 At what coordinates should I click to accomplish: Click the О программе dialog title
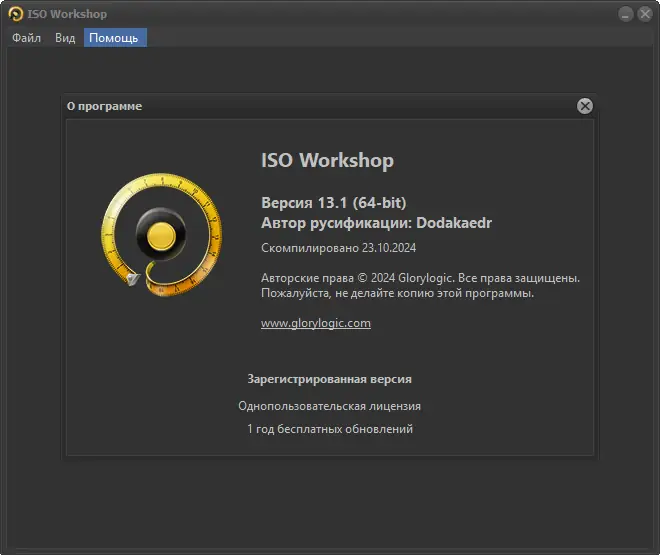click(104, 106)
